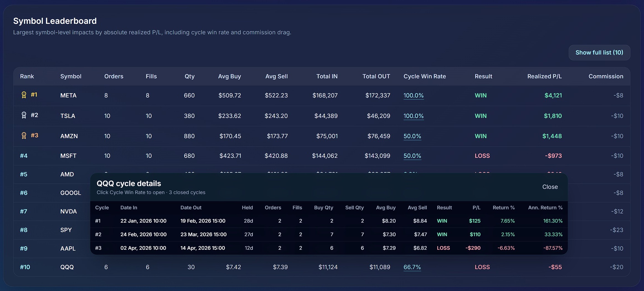Click SPY commission -$23
Image resolution: width=644 pixels, height=291 pixels.
617,230
